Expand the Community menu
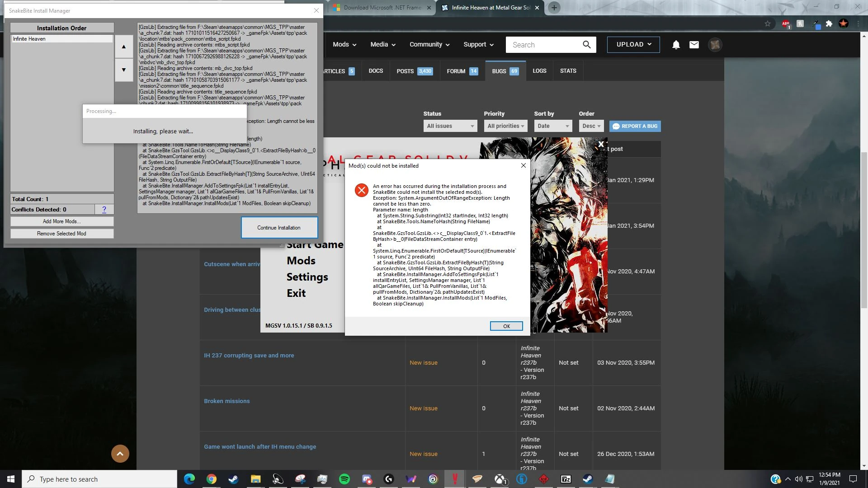The height and width of the screenshot is (488, 868). tap(429, 44)
